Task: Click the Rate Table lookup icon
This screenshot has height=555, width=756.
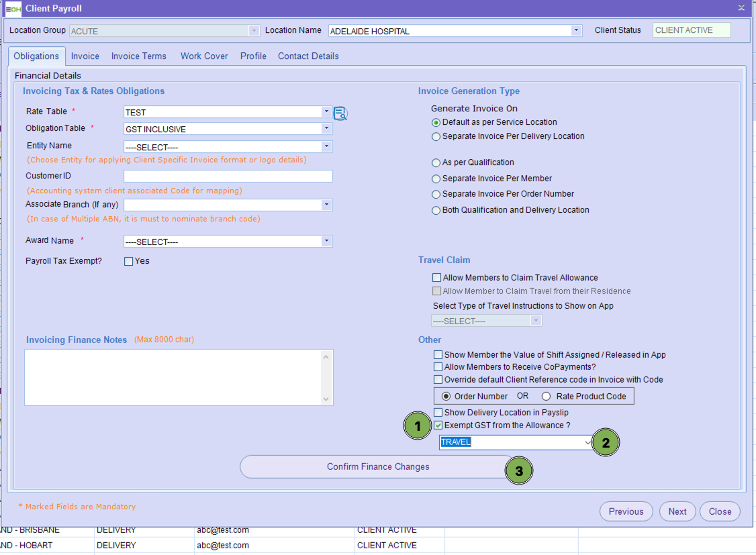Action: (x=340, y=113)
